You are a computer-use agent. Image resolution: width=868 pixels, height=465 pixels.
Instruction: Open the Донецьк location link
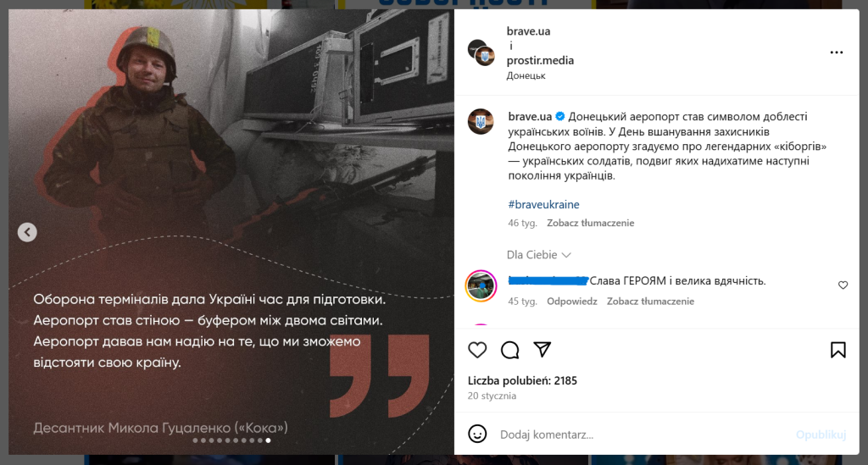coord(526,75)
